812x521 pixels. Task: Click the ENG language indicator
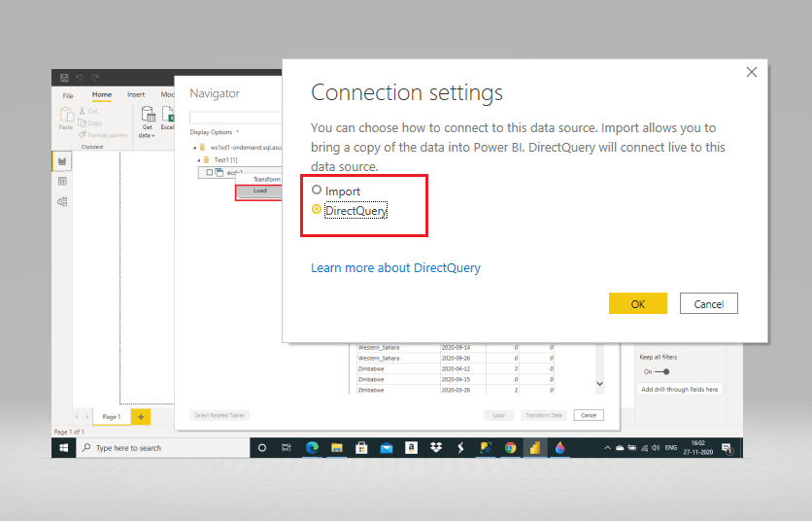(671, 448)
